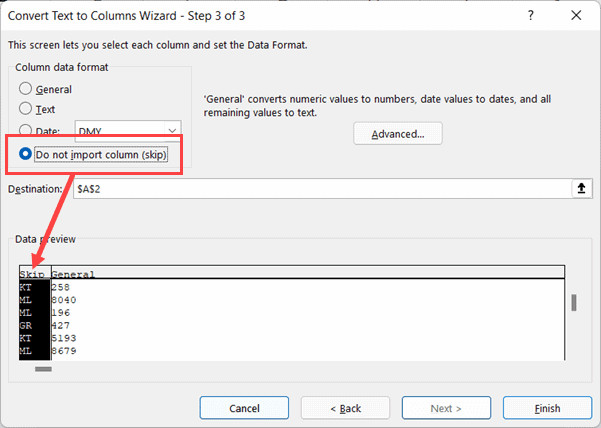
Task: Click the Help question mark icon
Action: (527, 16)
